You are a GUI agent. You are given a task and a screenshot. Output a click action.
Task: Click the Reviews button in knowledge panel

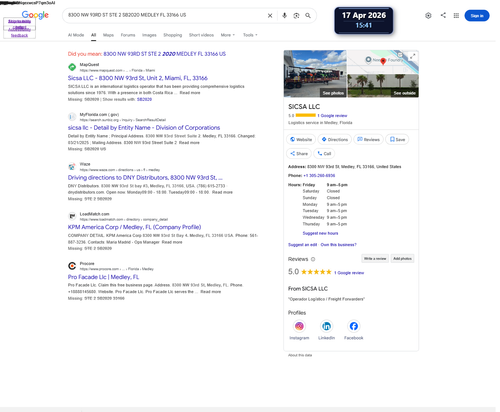click(368, 139)
